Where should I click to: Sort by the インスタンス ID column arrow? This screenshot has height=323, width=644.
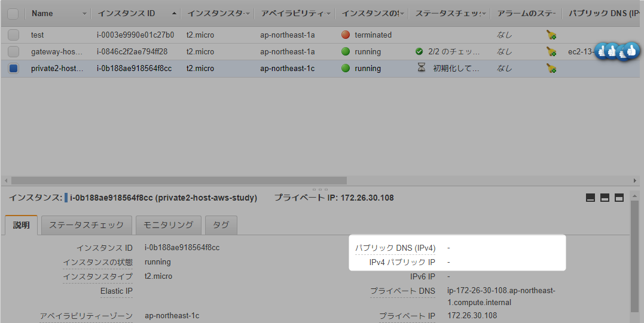174,14
